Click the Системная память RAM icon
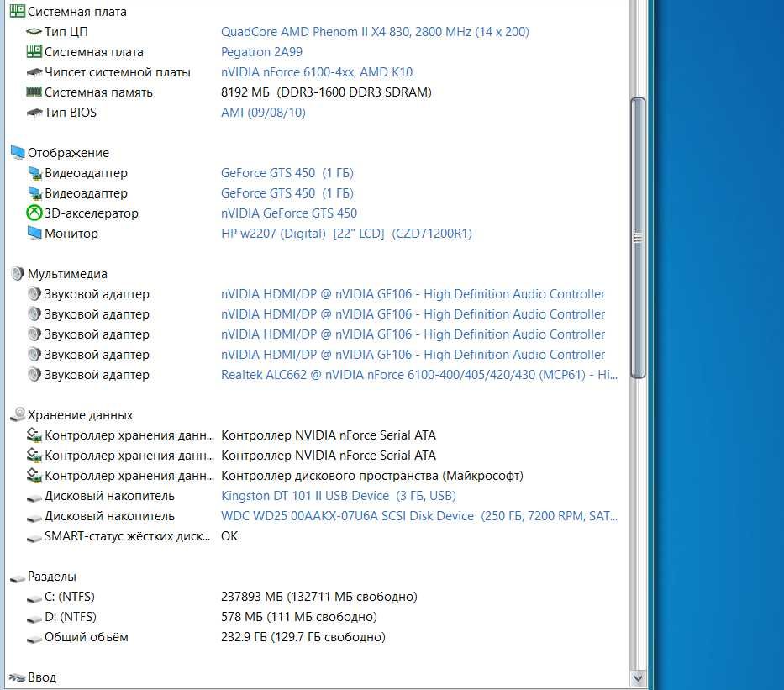Screen dimensions: 784x690 [x=34, y=92]
